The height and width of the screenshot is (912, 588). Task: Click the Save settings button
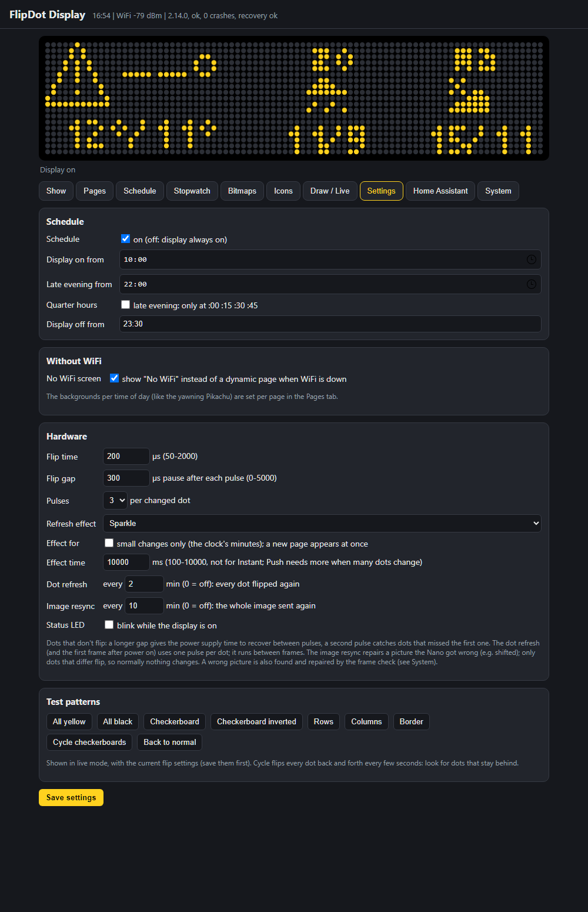coord(71,797)
